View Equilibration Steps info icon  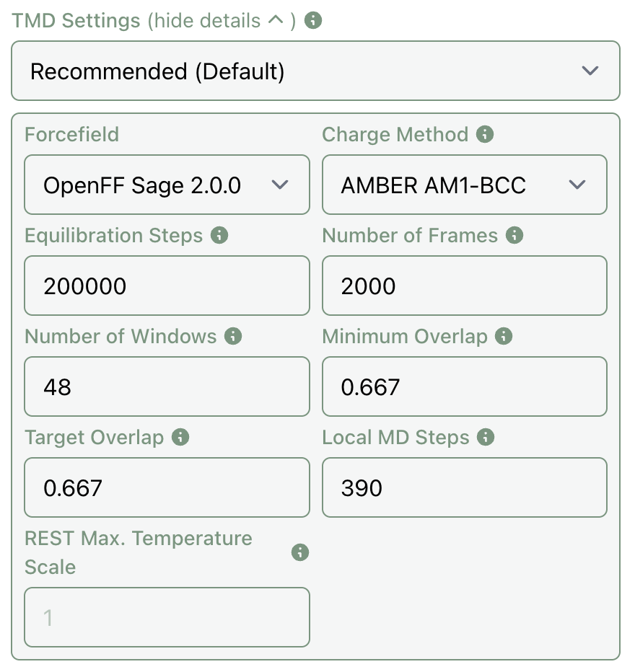[x=218, y=235]
